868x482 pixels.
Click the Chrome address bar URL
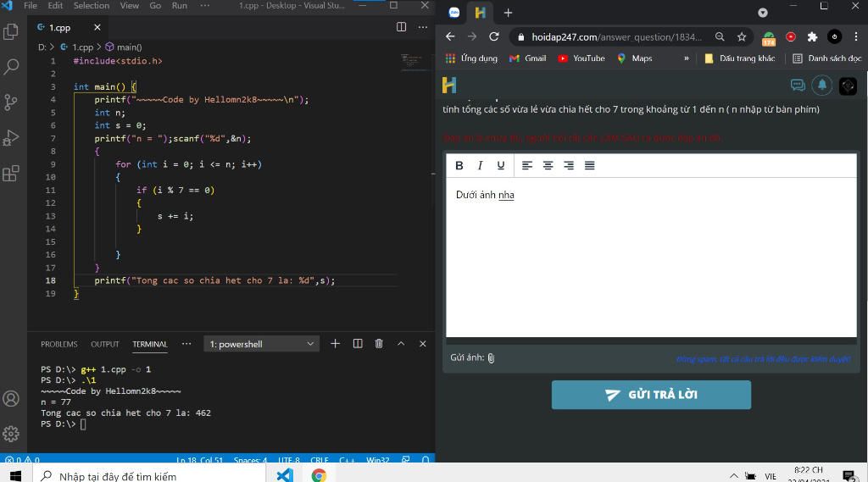616,37
